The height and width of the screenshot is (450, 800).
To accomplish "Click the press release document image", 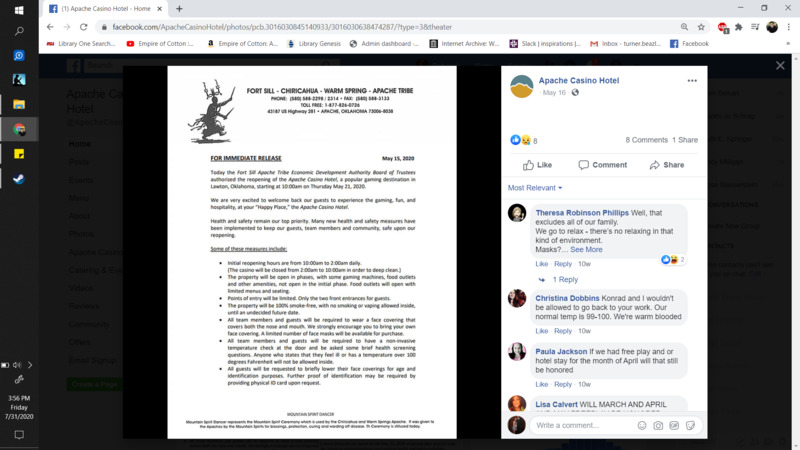I will 311,252.
